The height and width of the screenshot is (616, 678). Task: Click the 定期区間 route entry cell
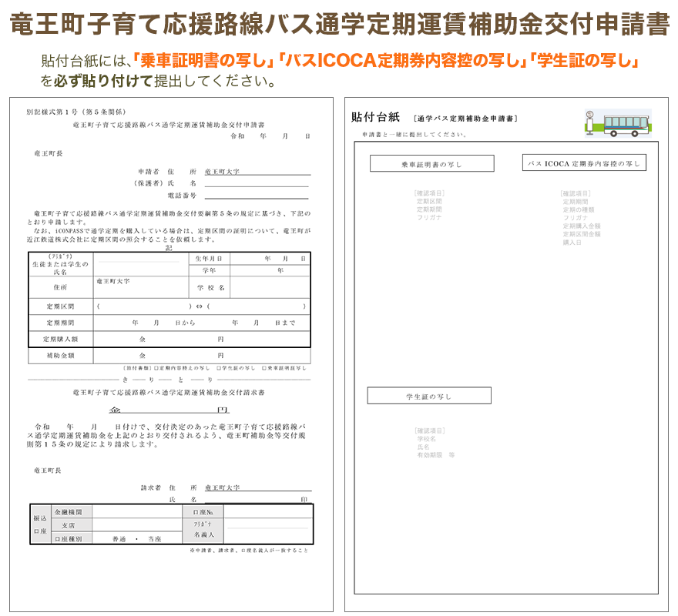pos(202,306)
